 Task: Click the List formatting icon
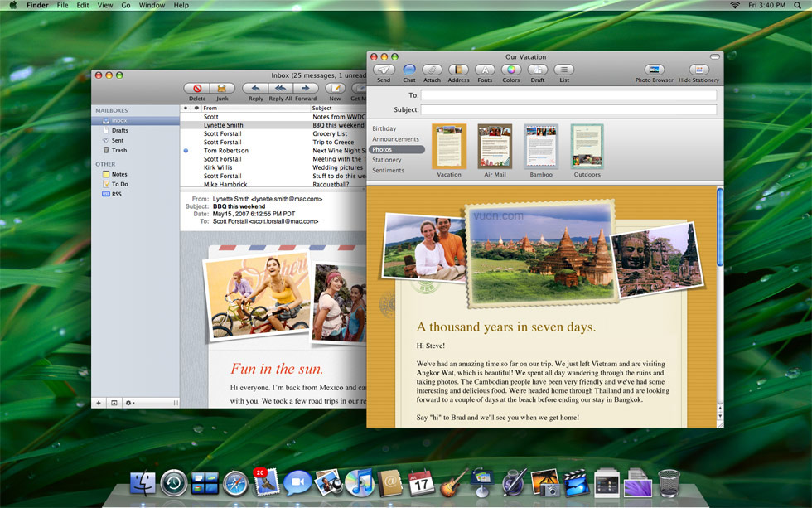click(x=564, y=70)
